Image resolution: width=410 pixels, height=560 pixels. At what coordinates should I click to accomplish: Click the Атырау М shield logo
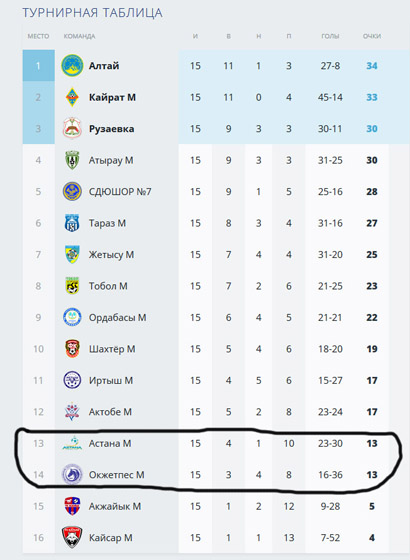click(72, 160)
